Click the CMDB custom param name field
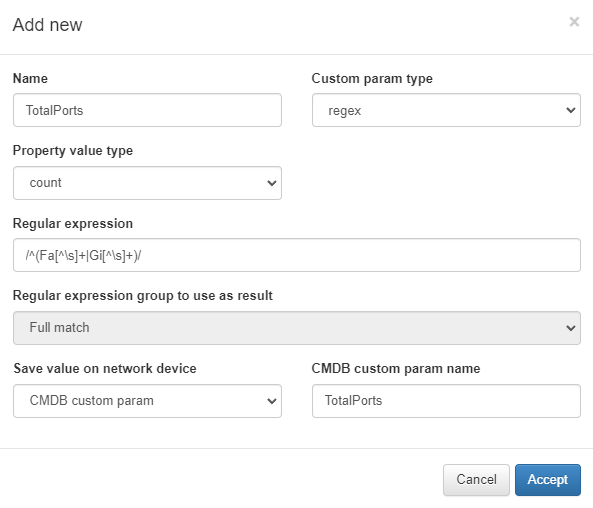The width and height of the screenshot is (593, 508). [x=446, y=401]
